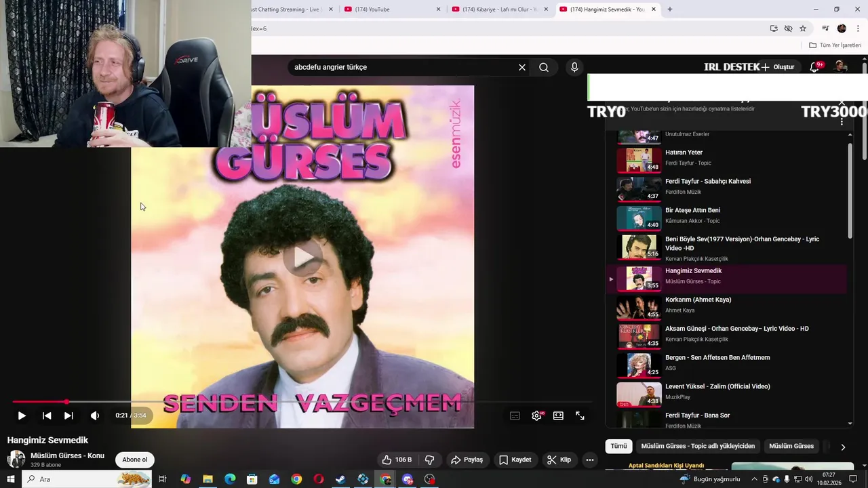The height and width of the screenshot is (488, 868).
Task: Open the Chrome three-dot menu
Action: [858, 28]
